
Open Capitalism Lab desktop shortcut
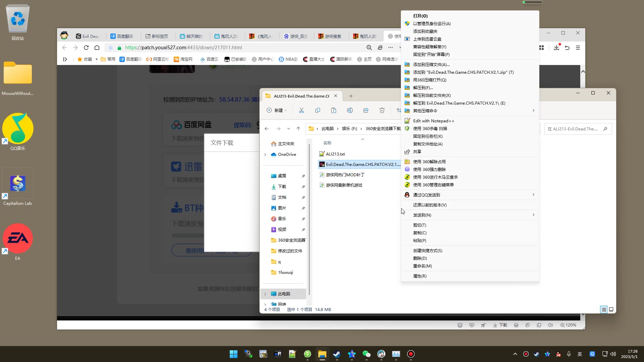click(x=18, y=187)
